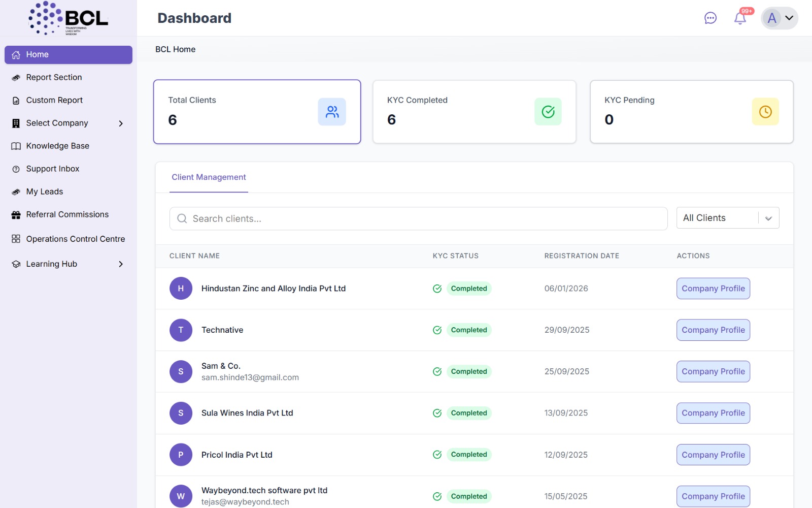Click the Registration Date column header

(582, 256)
